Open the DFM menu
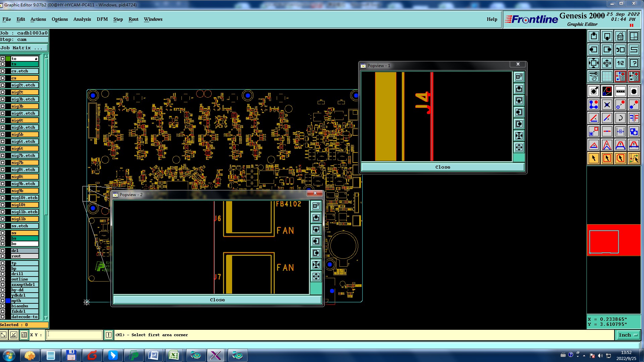The width and height of the screenshot is (644, 362). point(102,19)
